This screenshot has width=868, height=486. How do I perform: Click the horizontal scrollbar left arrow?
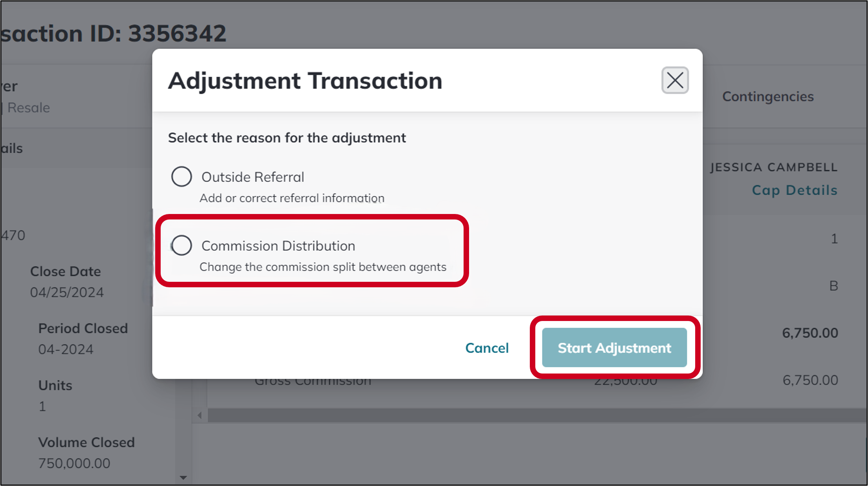(x=199, y=414)
